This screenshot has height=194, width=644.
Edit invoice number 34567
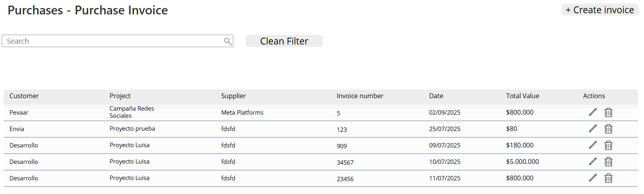[x=593, y=162]
